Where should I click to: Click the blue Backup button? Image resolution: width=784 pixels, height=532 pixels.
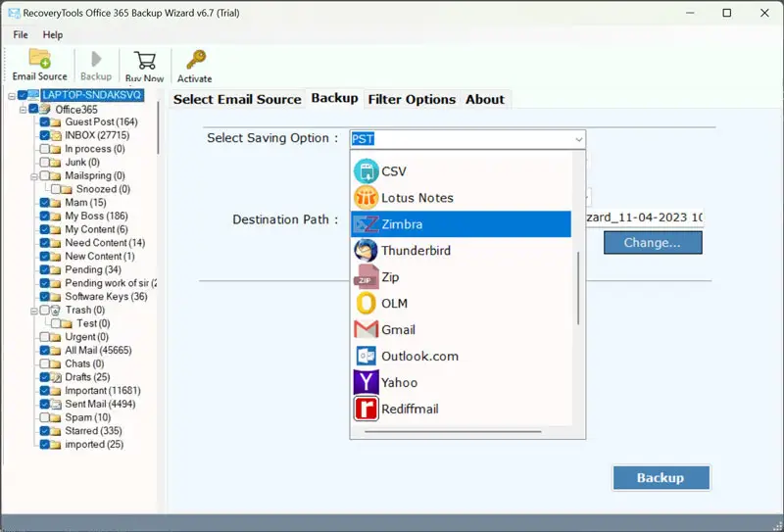[661, 477]
